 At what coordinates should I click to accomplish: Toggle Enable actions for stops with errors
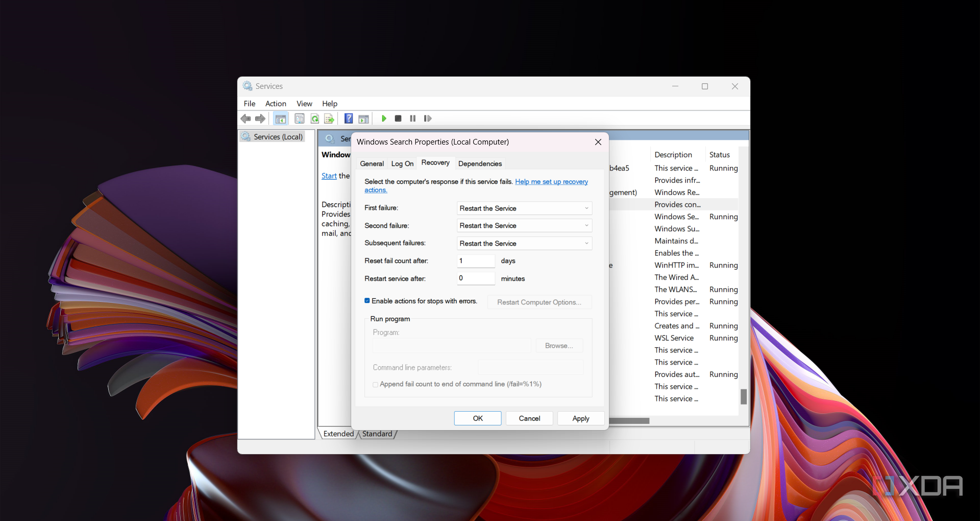click(367, 301)
